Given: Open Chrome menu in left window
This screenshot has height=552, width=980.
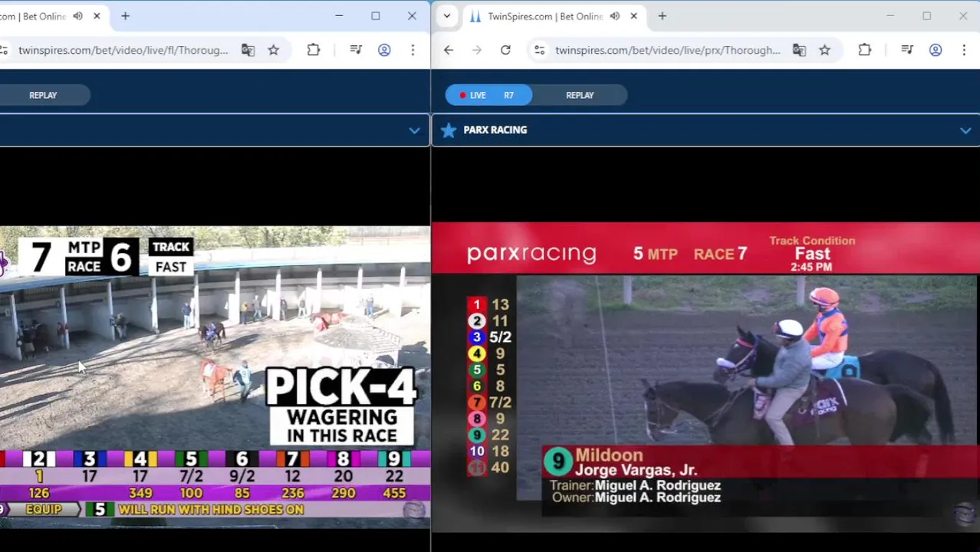Looking at the screenshot, I should coord(413,50).
